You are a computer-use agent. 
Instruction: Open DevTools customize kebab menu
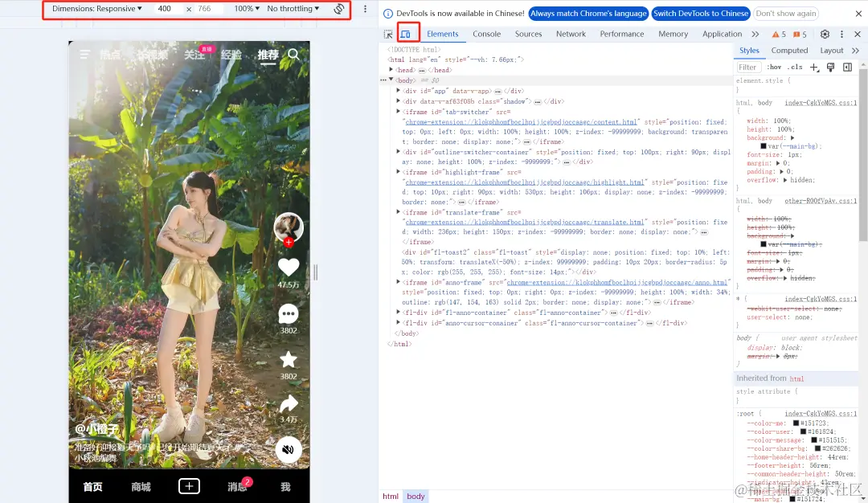(x=841, y=35)
